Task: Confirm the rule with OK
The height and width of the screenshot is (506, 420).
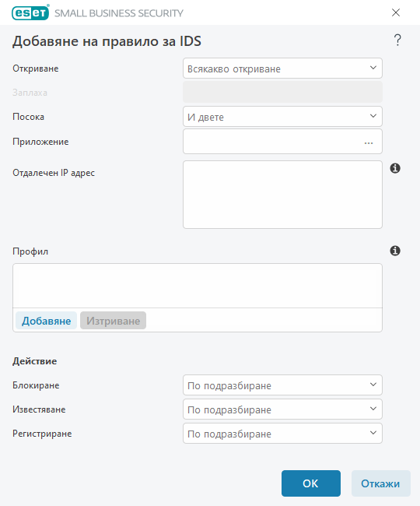Action: tap(311, 483)
